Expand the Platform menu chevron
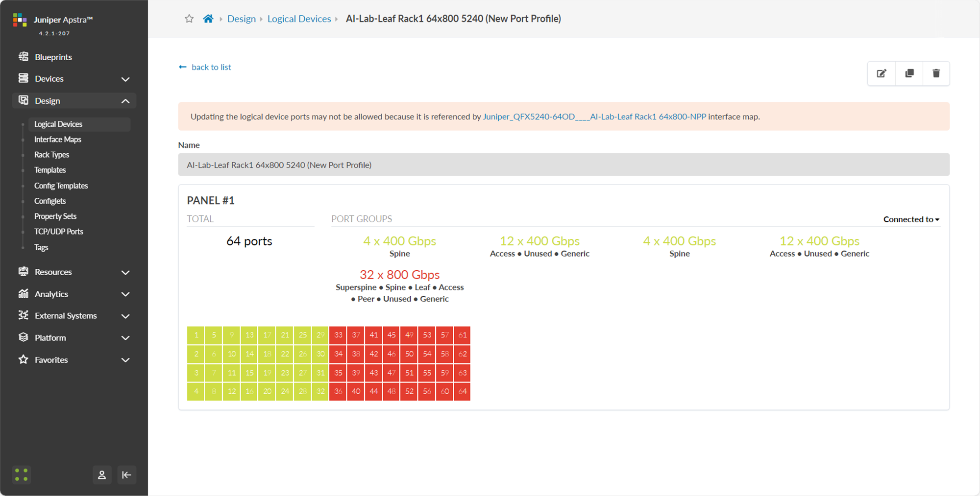This screenshot has height=496, width=980. [125, 338]
